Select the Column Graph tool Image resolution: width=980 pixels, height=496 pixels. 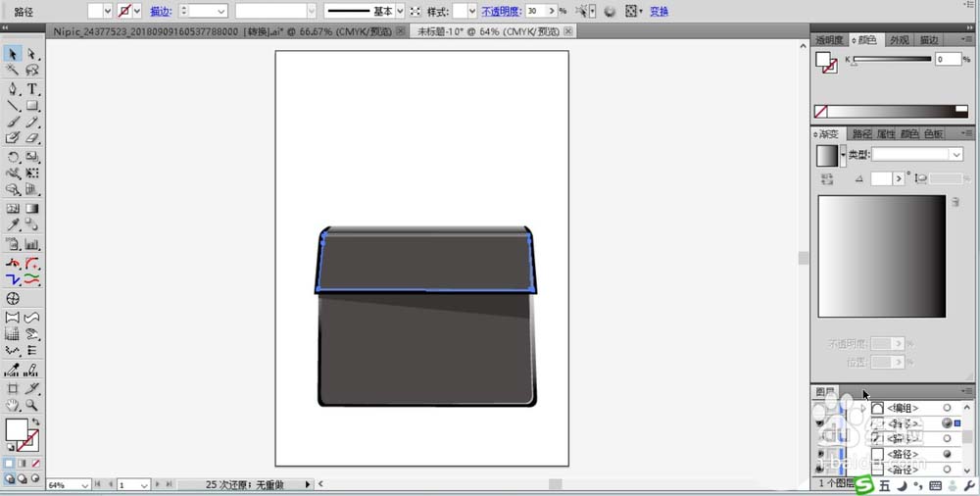[32, 244]
